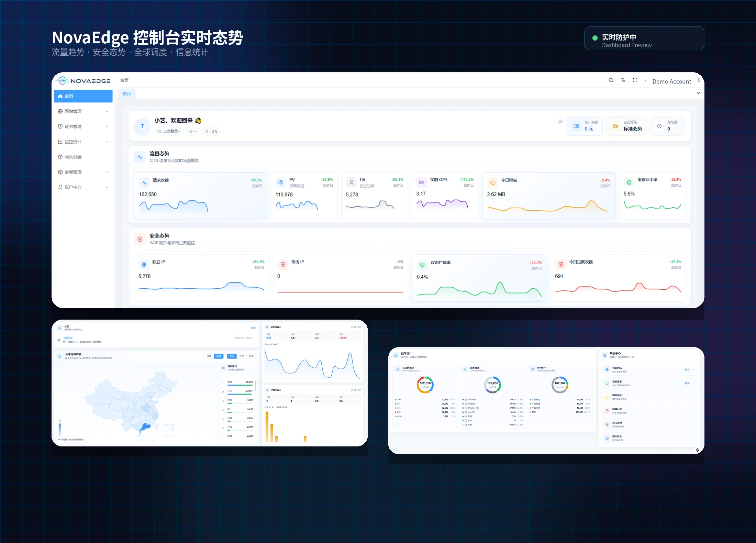Click the database icon in 缓存命中率 card
Viewport: 756px width, 543px height.
[629, 182]
